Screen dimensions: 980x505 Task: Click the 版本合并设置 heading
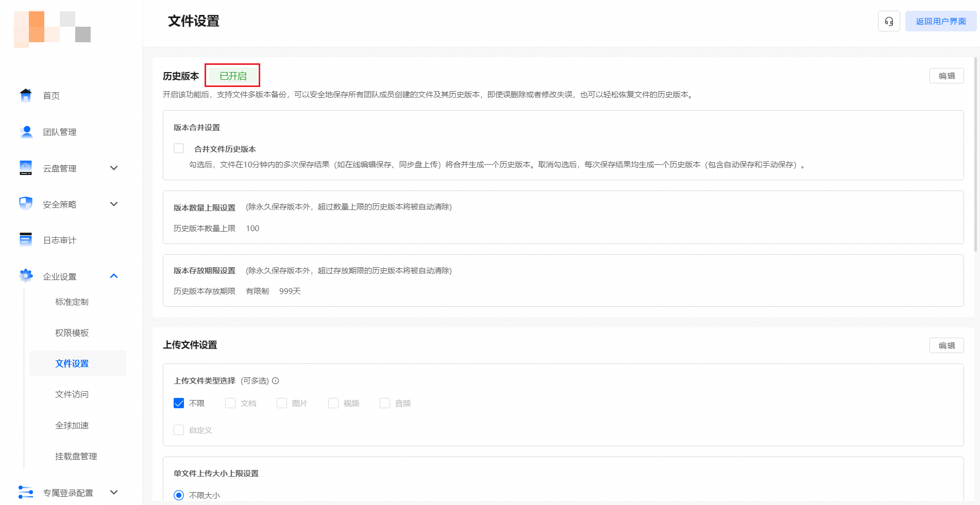[x=197, y=127]
